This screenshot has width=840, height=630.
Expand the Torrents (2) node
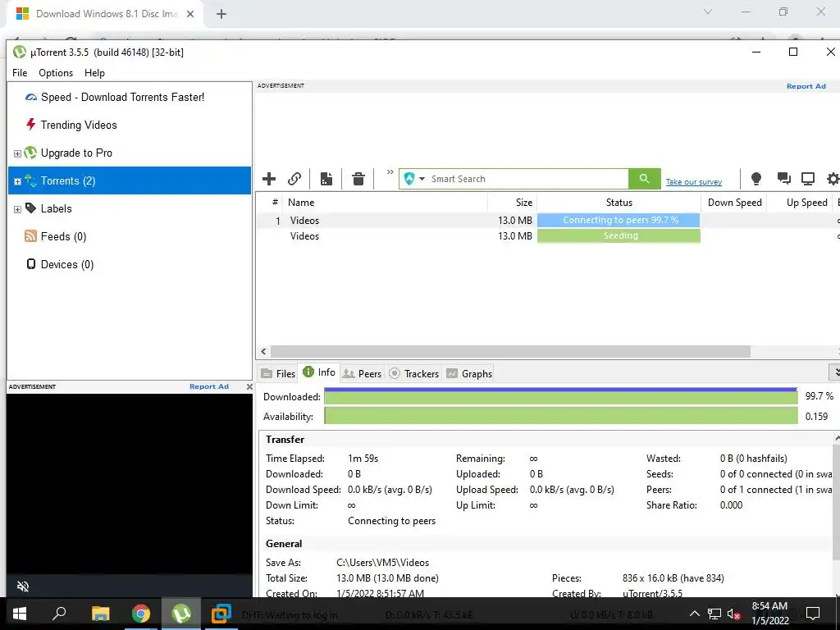click(x=17, y=181)
